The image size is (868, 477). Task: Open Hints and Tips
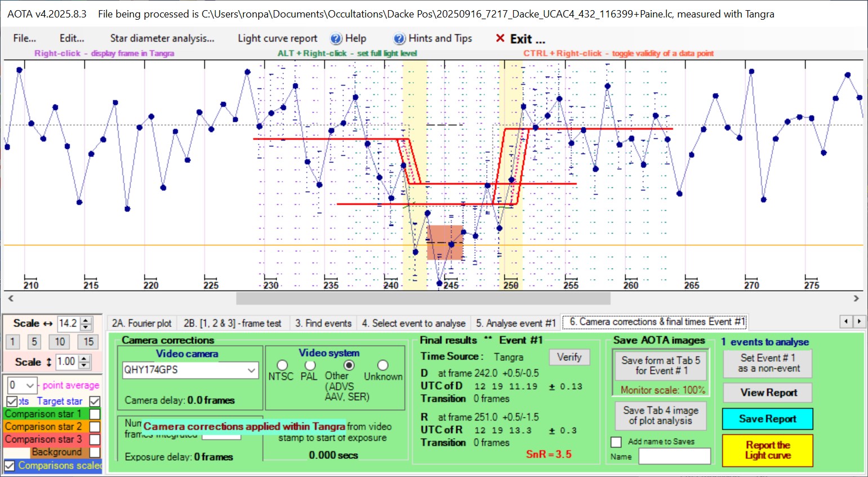click(x=433, y=38)
